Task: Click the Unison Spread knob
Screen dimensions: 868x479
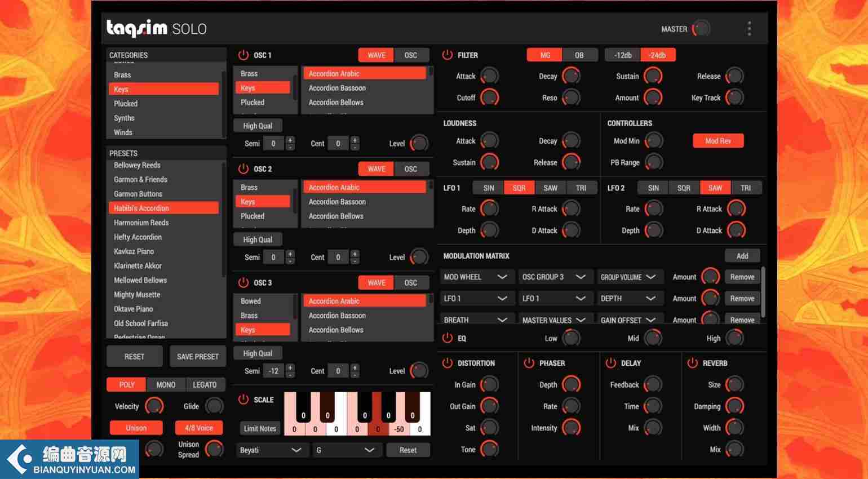Action: (214, 449)
